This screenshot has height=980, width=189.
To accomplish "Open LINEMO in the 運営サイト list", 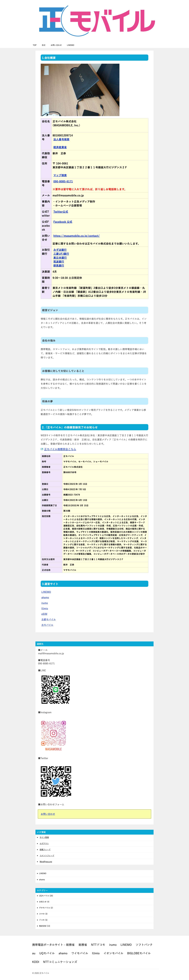I will coord(46,592).
